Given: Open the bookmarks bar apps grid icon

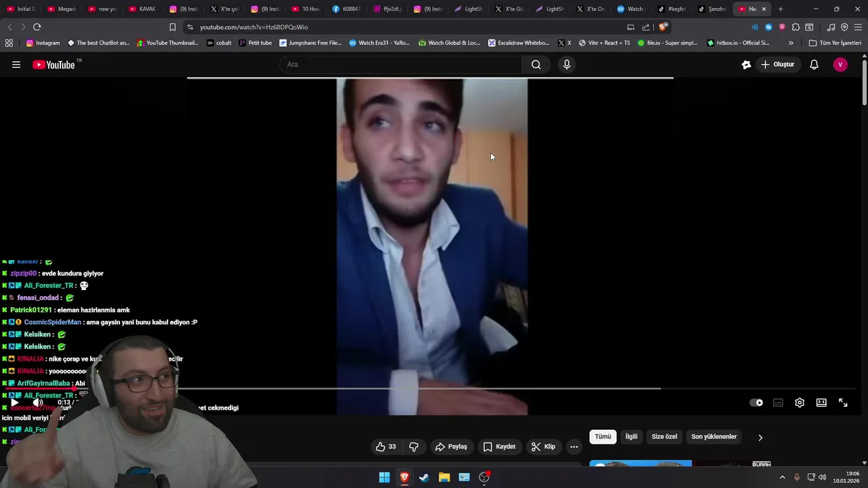Looking at the screenshot, I should point(9,43).
